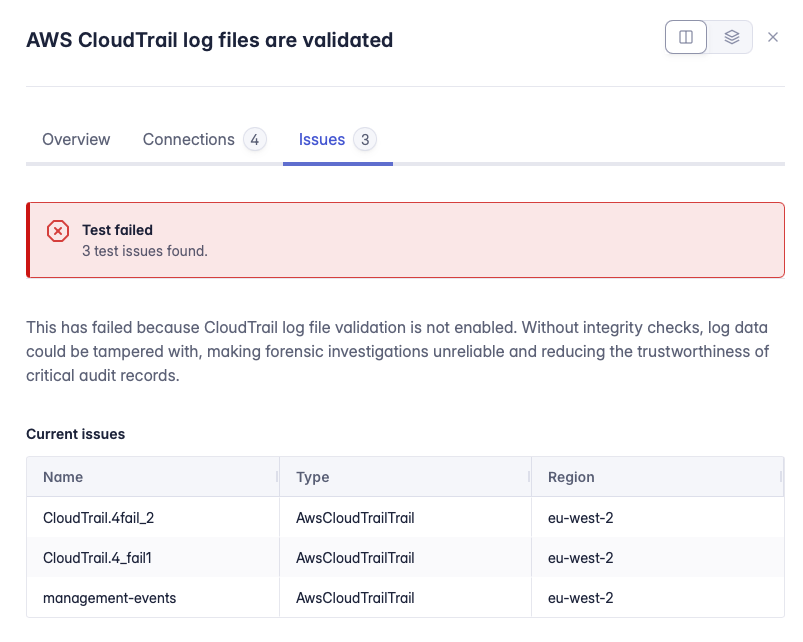The height and width of the screenshot is (642, 803).
Task: Click the Type cell of the management-events row
Action: (355, 598)
